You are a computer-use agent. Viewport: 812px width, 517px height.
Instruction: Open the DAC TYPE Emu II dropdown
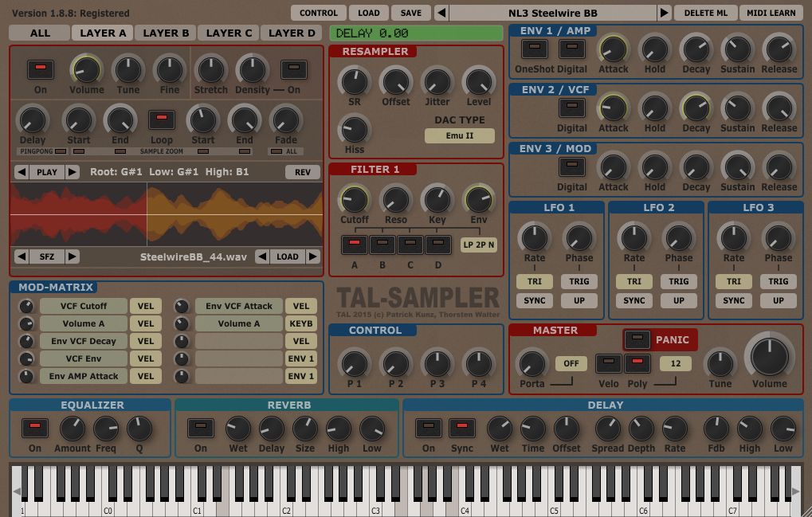pos(459,135)
